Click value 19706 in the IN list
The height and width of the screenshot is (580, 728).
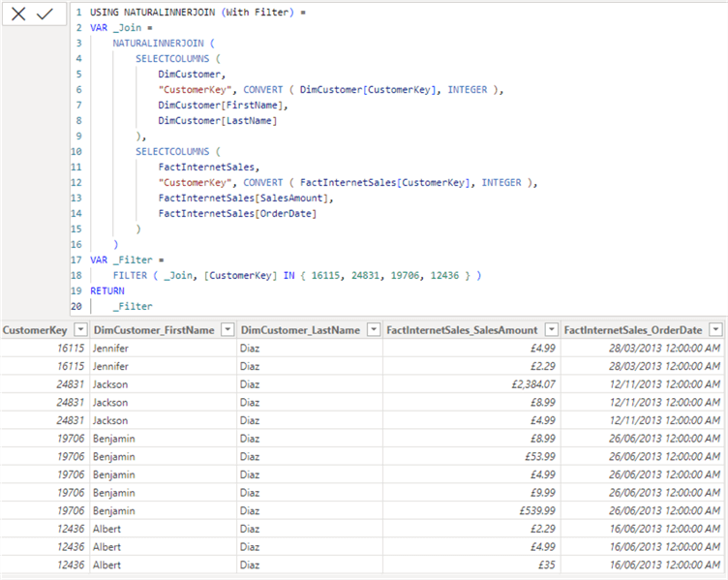(x=406, y=275)
